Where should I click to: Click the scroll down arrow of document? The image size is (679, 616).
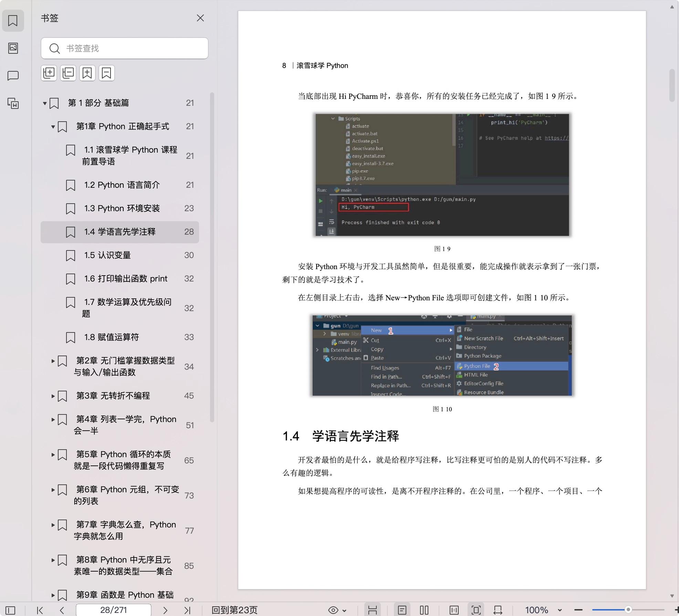point(672,596)
